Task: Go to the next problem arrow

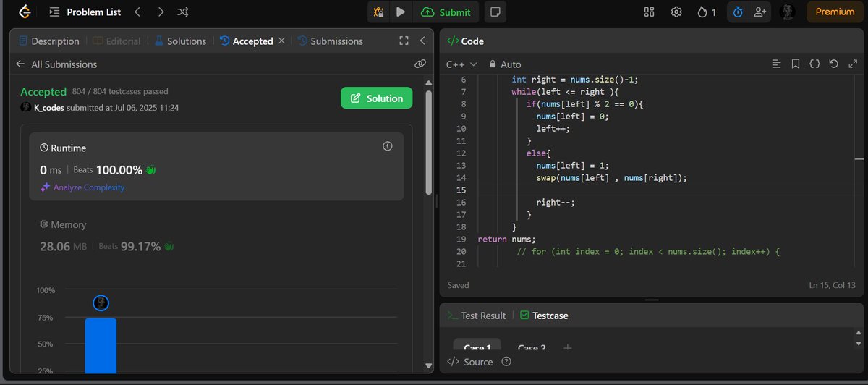Action: (161, 12)
